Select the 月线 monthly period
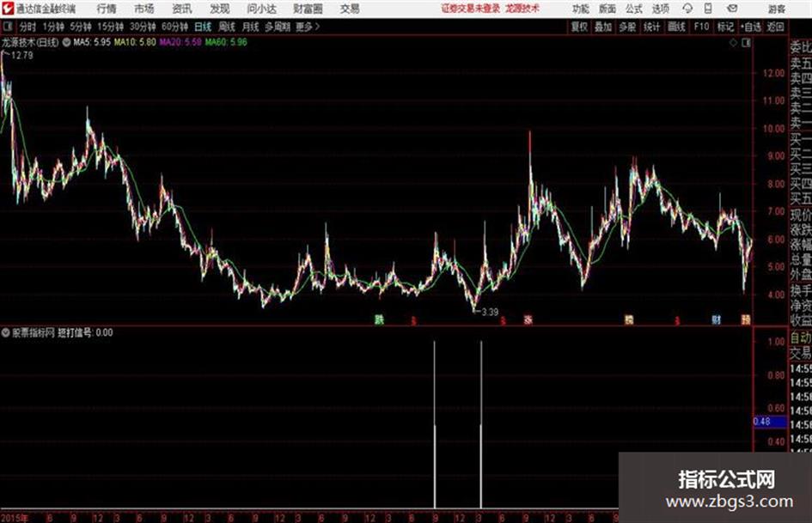This screenshot has width=812, height=523. pos(250,27)
